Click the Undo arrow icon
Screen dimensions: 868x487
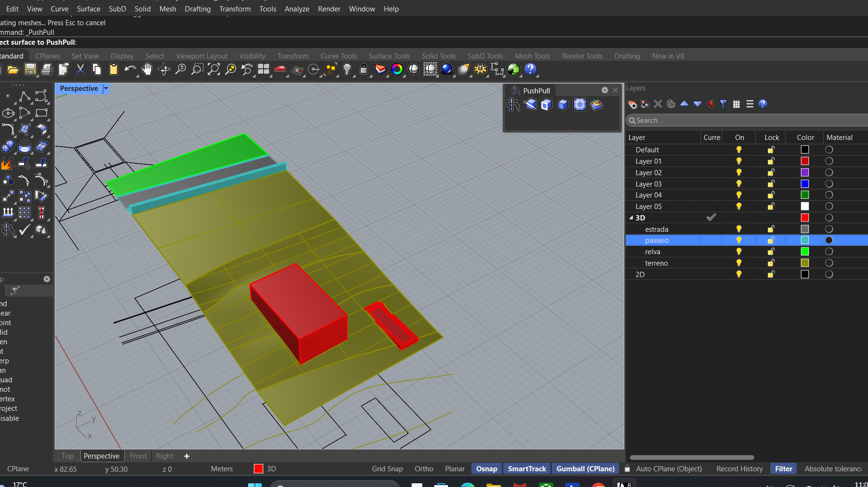[129, 70]
